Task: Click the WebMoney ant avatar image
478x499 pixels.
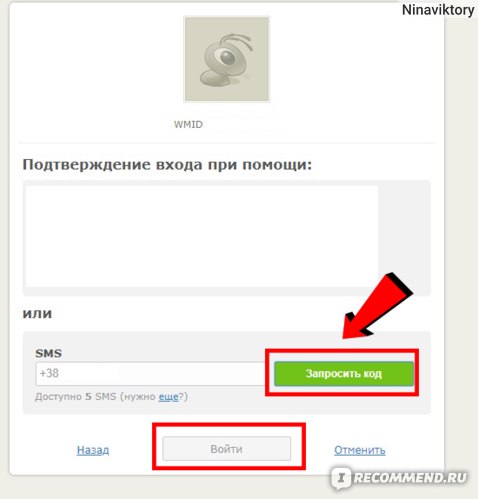Action: click(227, 59)
